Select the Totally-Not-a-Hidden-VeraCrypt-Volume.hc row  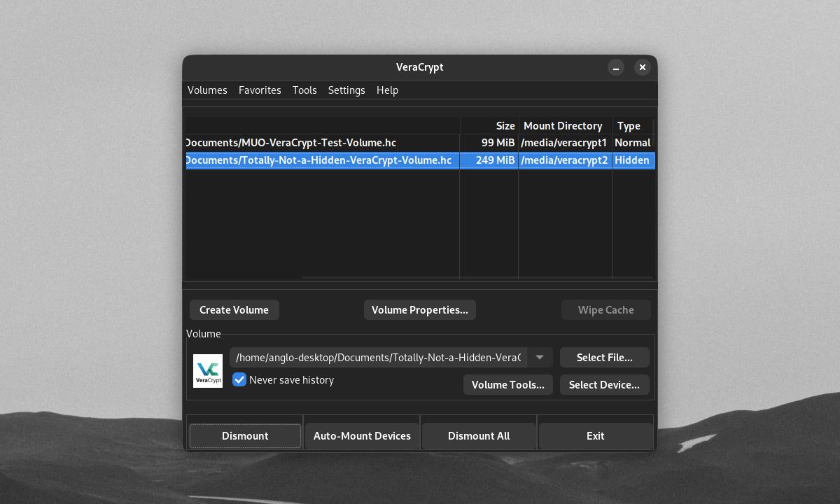[x=420, y=160]
